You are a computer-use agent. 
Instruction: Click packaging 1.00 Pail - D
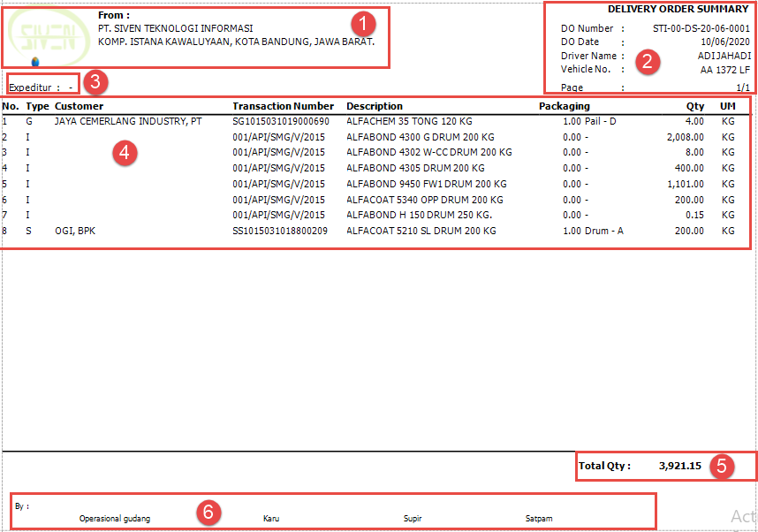589,121
